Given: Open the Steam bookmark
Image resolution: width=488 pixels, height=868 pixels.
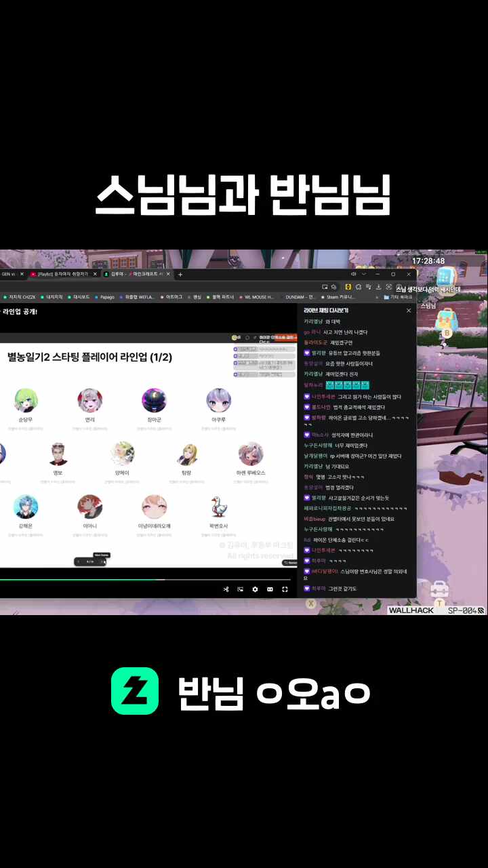Looking at the screenshot, I should [x=338, y=297].
